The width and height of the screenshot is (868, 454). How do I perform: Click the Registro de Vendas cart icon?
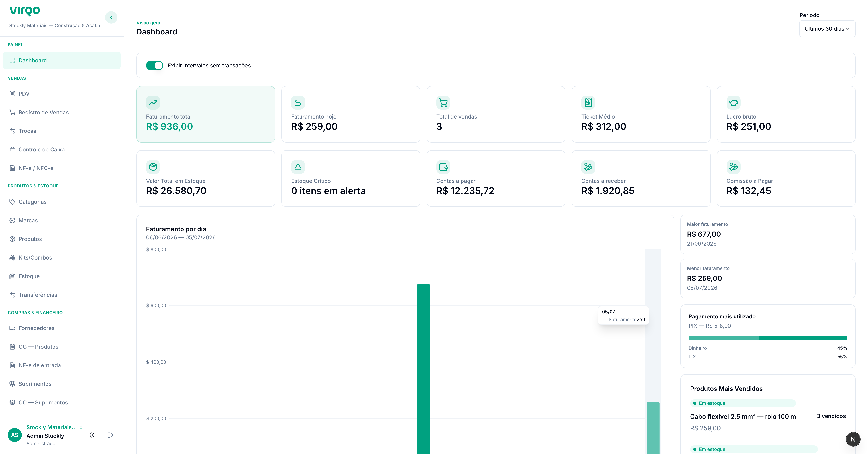coord(12,113)
